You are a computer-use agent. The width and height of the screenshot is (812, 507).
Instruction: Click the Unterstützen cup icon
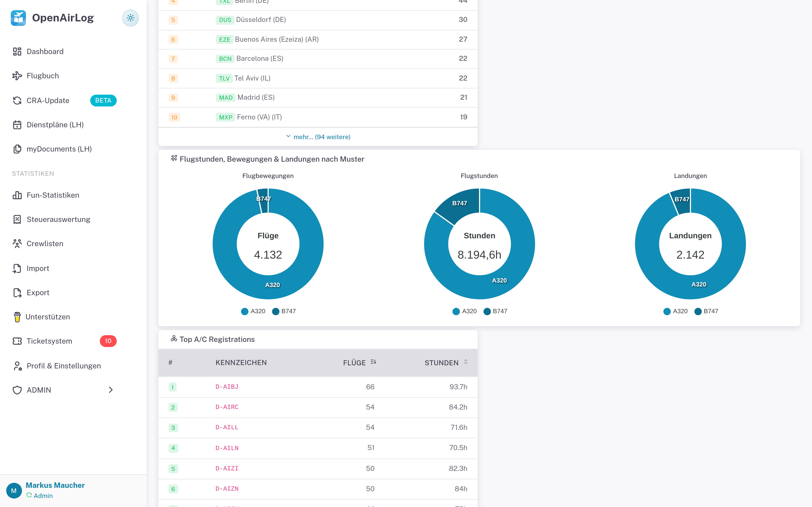(x=17, y=317)
